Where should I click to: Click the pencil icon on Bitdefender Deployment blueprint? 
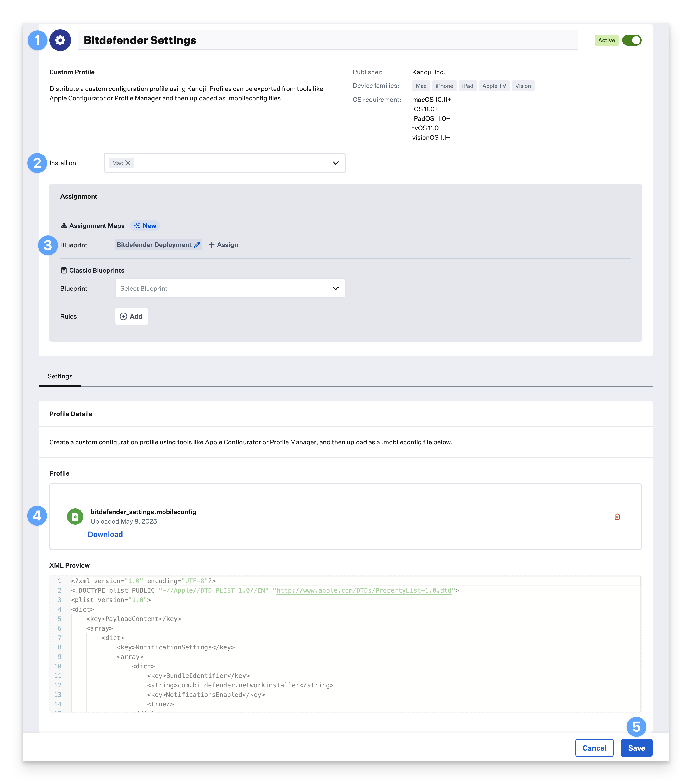[197, 244]
